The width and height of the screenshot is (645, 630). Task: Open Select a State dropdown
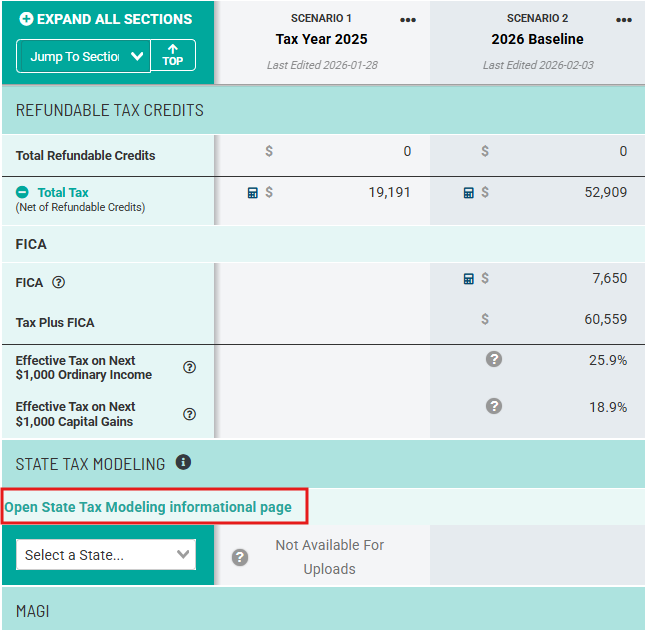tap(106, 555)
